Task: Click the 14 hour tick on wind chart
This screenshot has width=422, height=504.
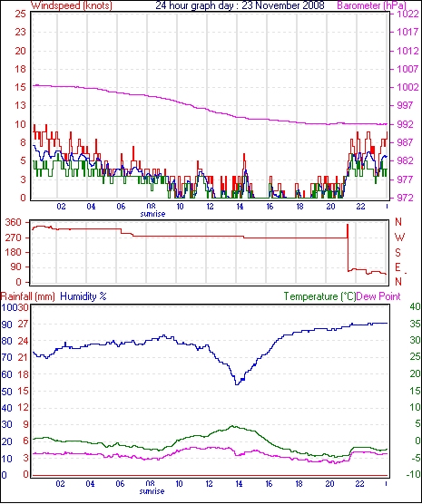Action: pos(240,206)
